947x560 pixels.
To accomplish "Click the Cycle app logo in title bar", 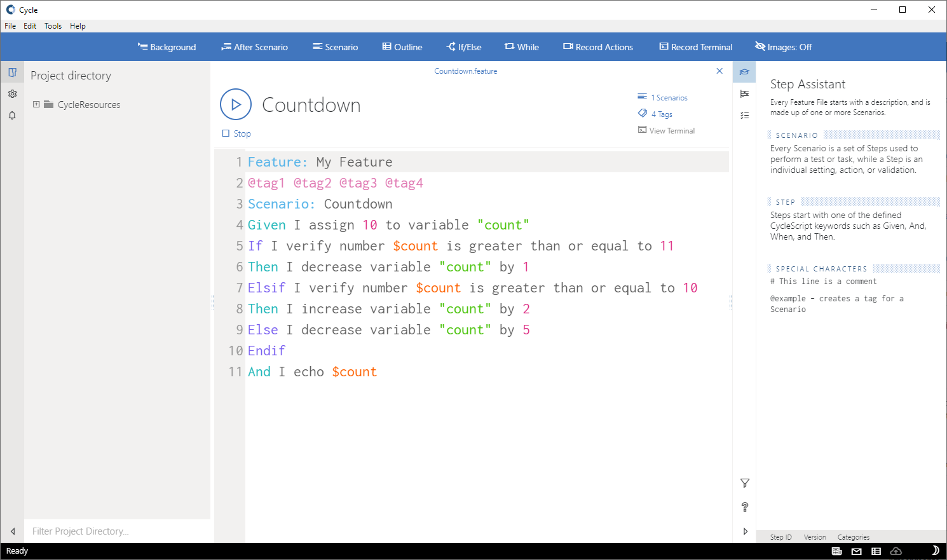I will tap(10, 10).
